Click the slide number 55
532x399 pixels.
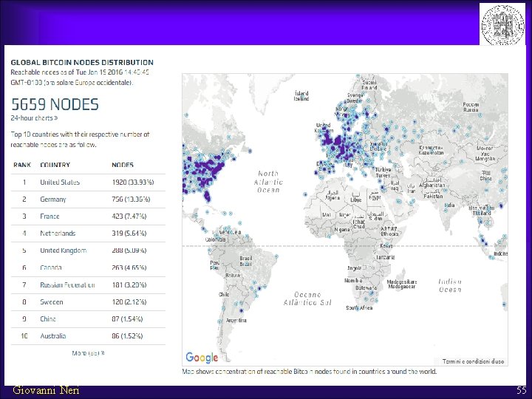(521, 390)
